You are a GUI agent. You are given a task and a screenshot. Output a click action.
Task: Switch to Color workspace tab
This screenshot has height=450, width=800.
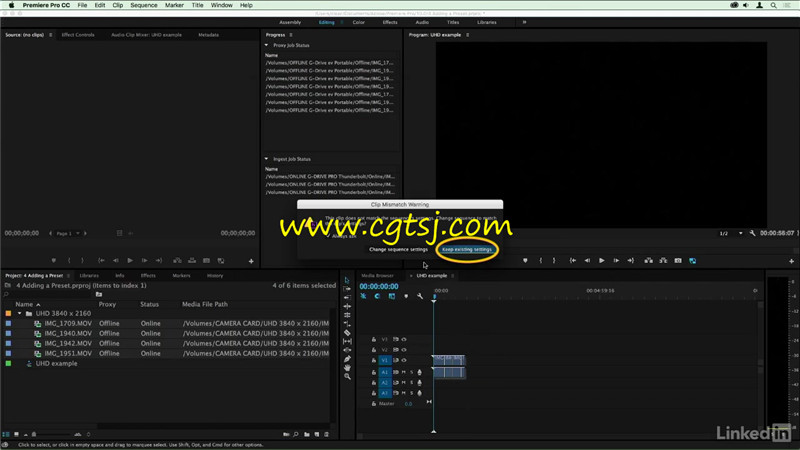(359, 22)
